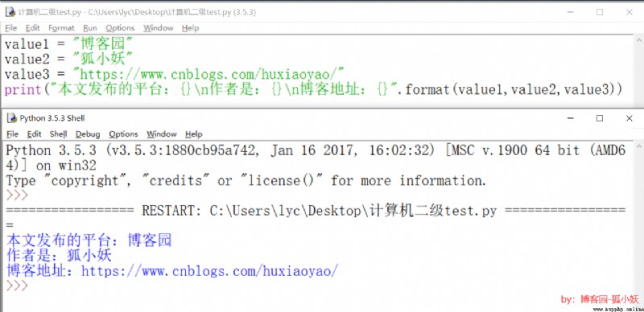Image resolution: width=644 pixels, height=312 pixels.
Task: Open Help menu in Python Shell window
Action: point(193,134)
